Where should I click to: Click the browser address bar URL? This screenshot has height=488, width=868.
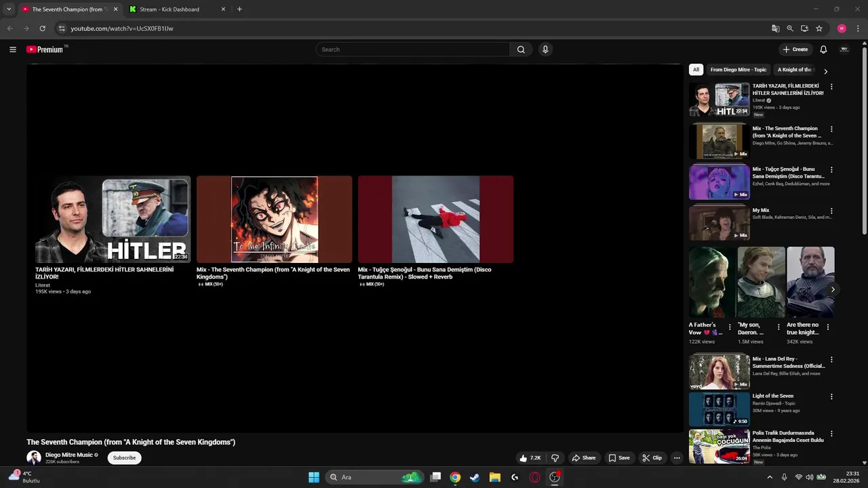[x=122, y=28]
